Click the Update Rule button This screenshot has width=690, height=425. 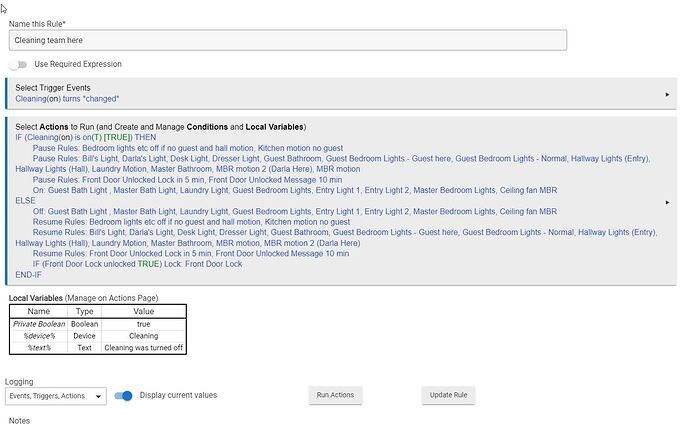pos(448,395)
